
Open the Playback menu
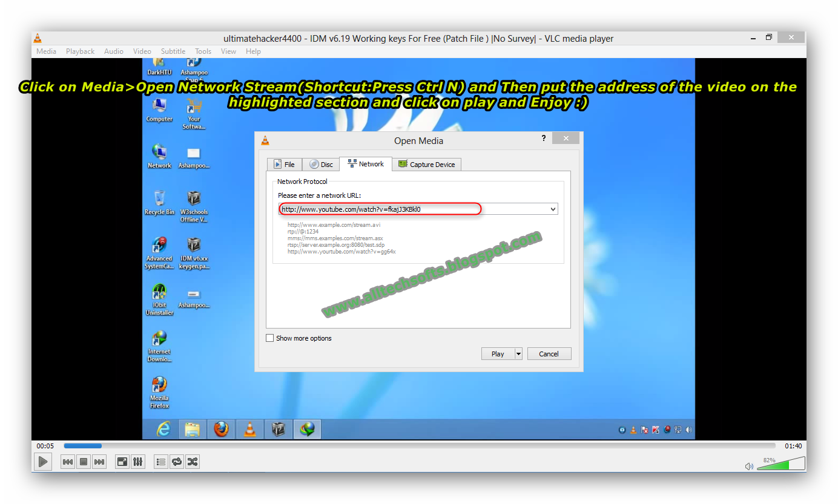[x=80, y=51]
